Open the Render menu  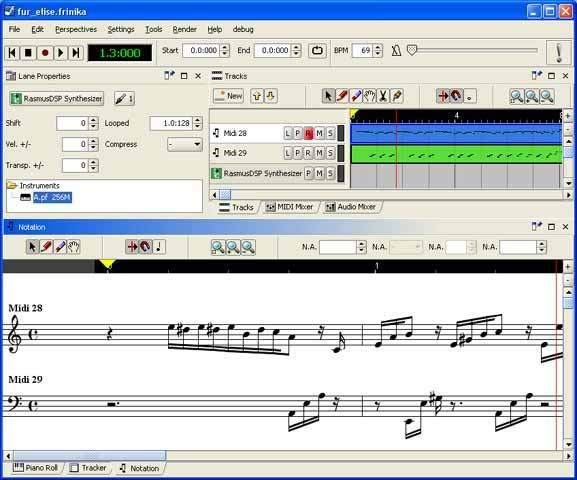184,29
